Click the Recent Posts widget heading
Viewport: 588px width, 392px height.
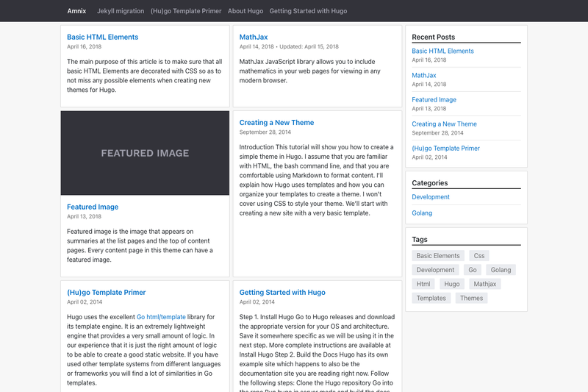[433, 37]
